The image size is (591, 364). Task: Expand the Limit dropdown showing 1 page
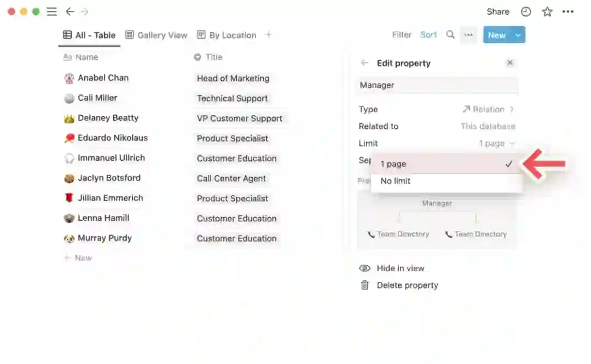coord(497,143)
